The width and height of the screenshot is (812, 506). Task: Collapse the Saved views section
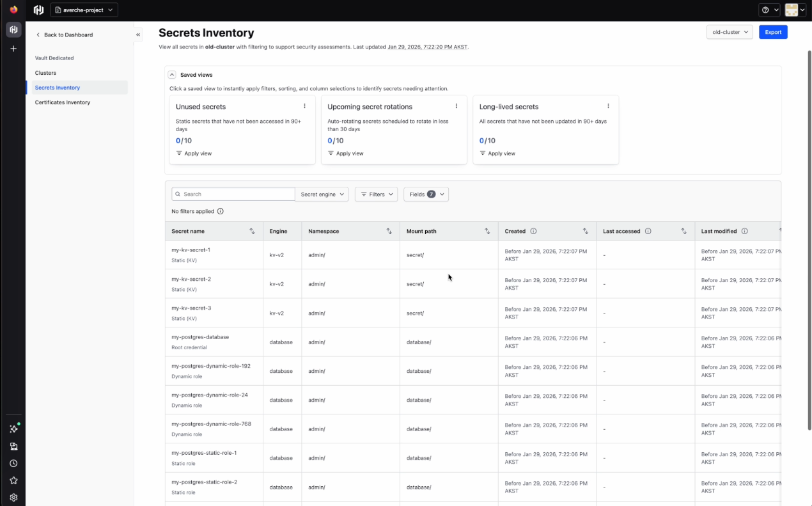click(172, 75)
